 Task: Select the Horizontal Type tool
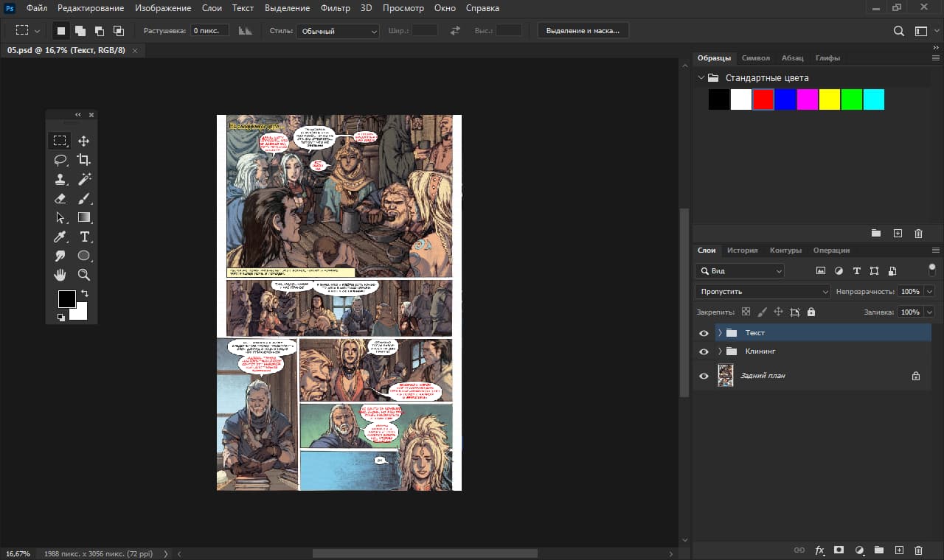coord(84,237)
